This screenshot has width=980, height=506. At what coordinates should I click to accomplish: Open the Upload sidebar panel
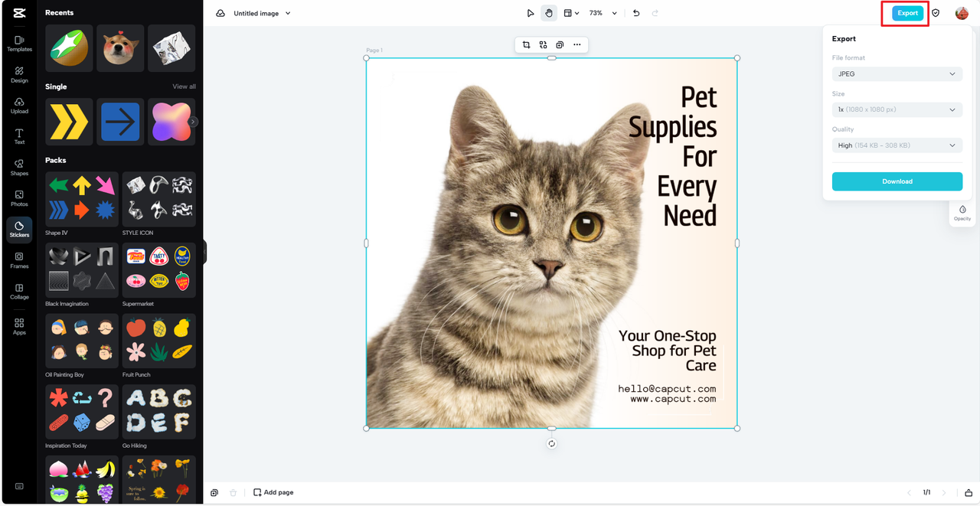(19, 106)
